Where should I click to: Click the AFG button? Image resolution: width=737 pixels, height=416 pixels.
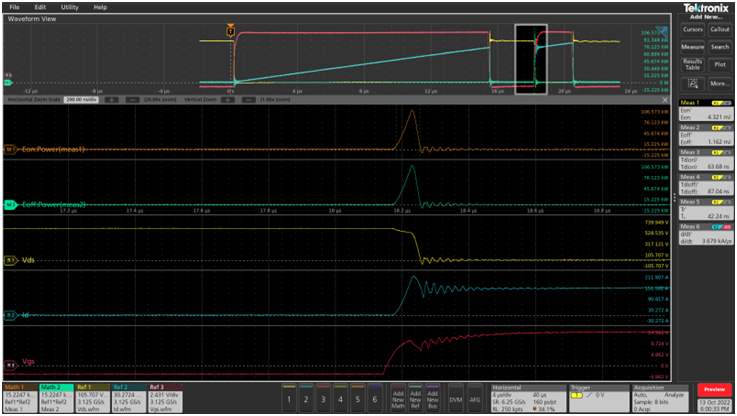(x=475, y=398)
